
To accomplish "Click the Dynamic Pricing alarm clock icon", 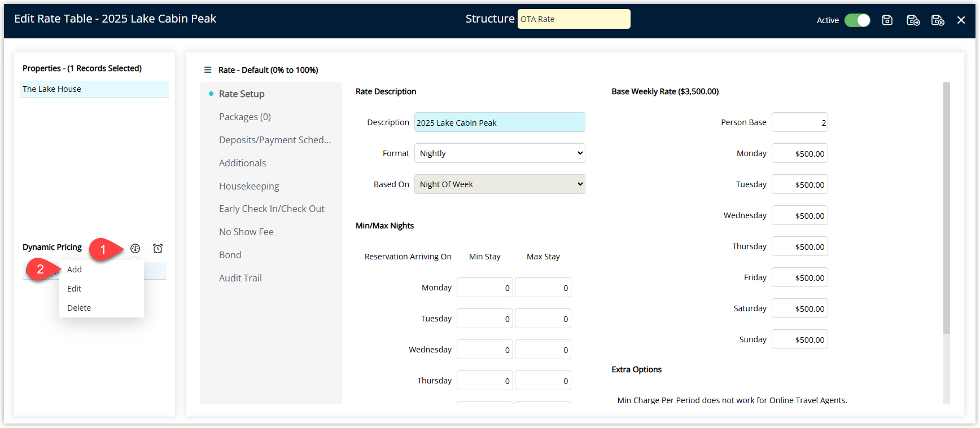I will 158,248.
